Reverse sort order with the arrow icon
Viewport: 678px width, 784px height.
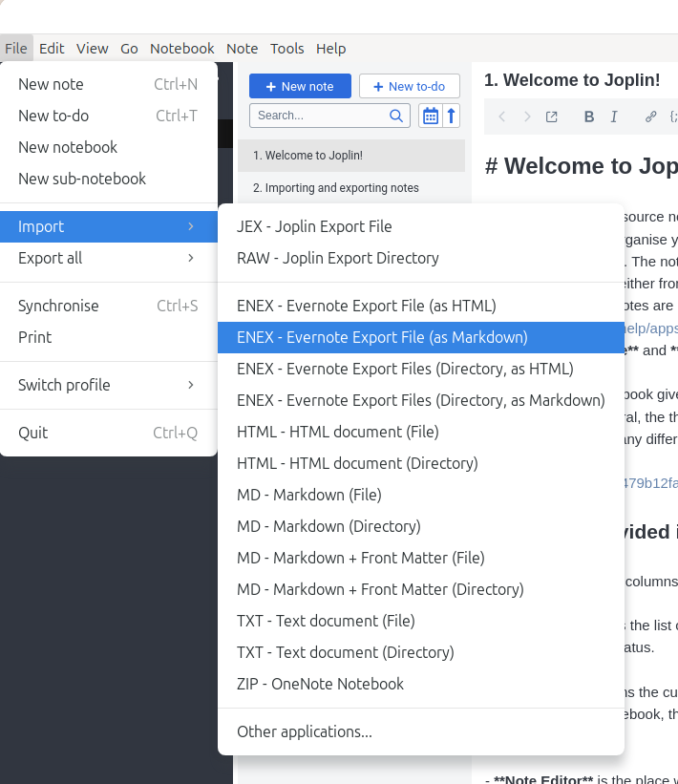[x=452, y=116]
